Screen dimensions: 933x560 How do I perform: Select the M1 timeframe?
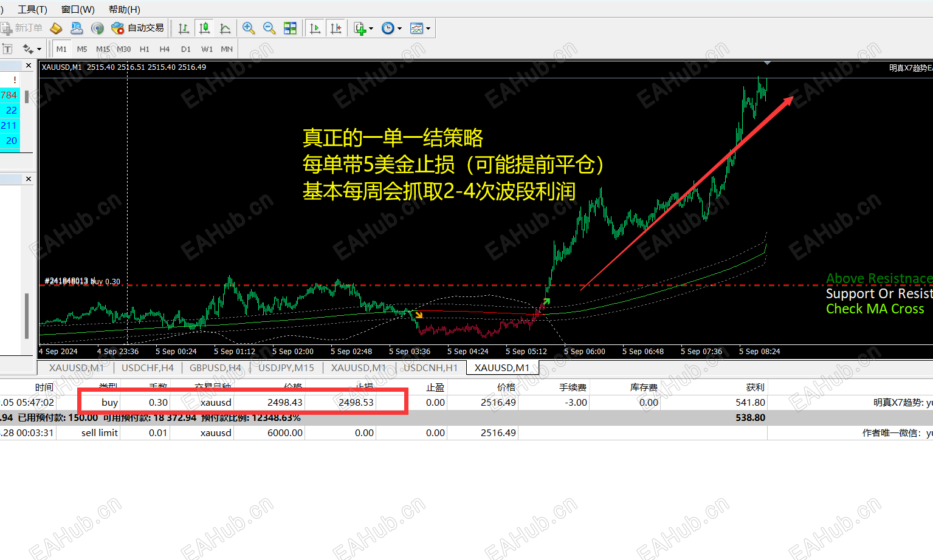(x=61, y=49)
